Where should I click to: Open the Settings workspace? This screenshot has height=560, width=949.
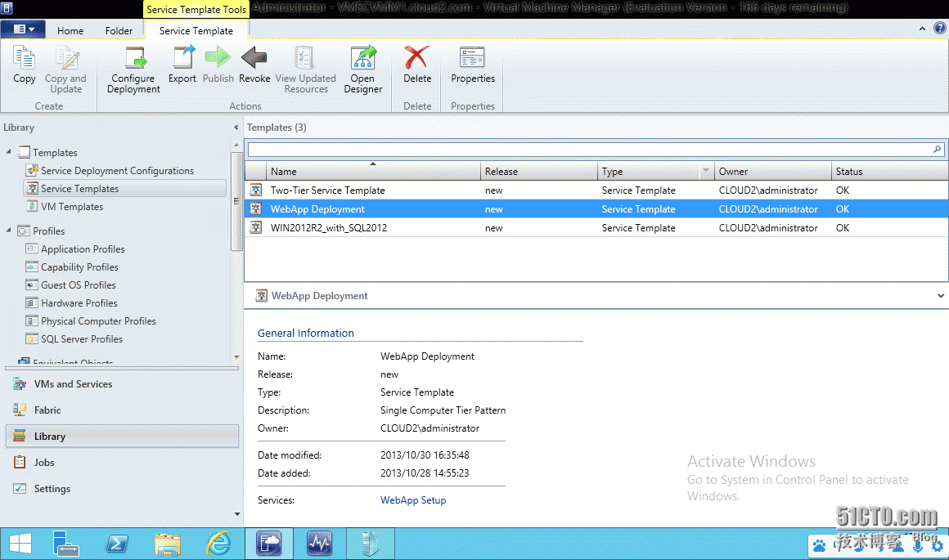pyautogui.click(x=122, y=489)
